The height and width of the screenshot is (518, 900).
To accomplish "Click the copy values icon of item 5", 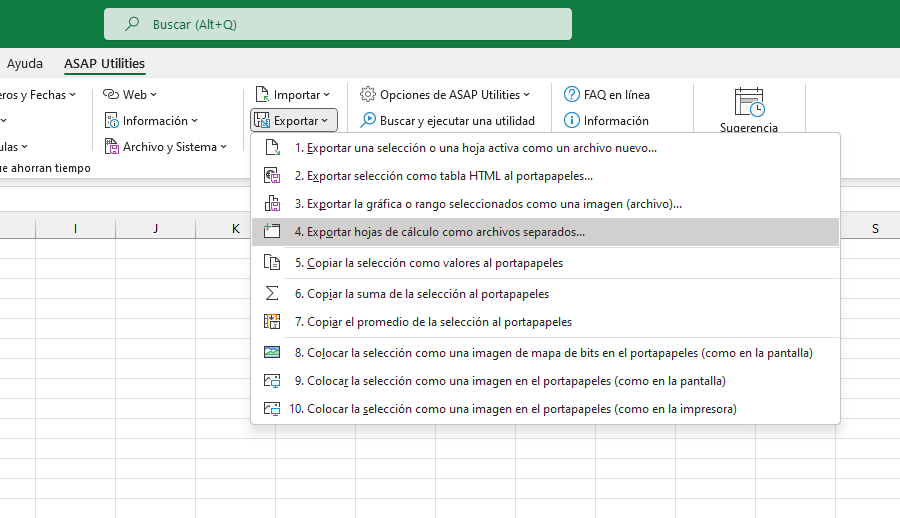I will point(272,262).
